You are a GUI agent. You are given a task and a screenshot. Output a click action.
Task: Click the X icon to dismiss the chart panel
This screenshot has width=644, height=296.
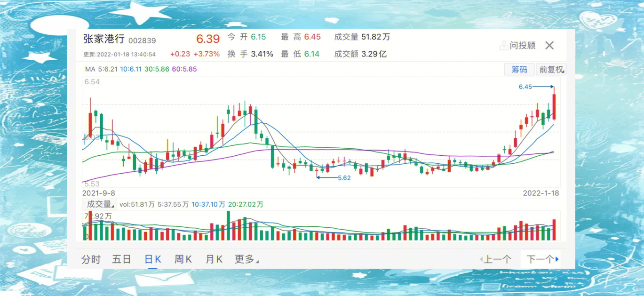(549, 45)
